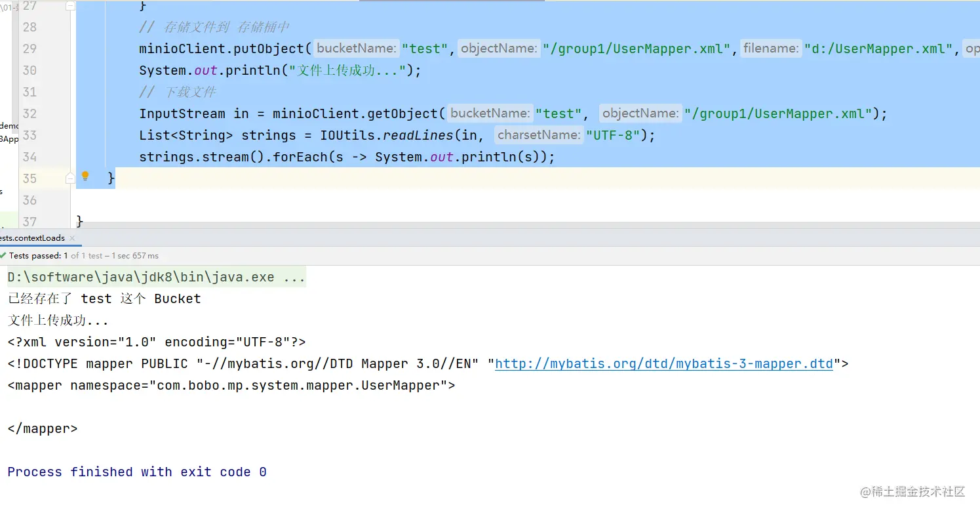
Task: Click 'IOUtils.readLines' on line 33
Action: point(387,135)
